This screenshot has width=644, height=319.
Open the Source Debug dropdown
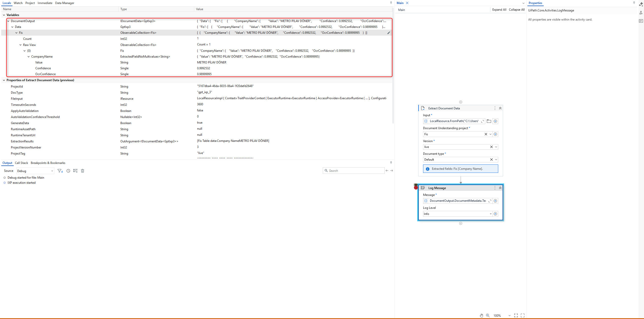point(35,171)
